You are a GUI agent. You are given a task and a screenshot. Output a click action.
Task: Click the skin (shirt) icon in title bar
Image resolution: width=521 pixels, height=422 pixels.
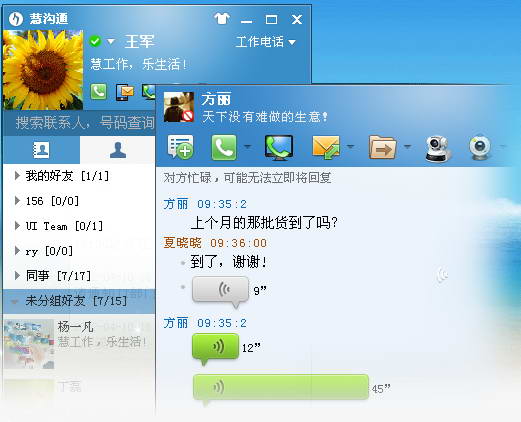222,19
